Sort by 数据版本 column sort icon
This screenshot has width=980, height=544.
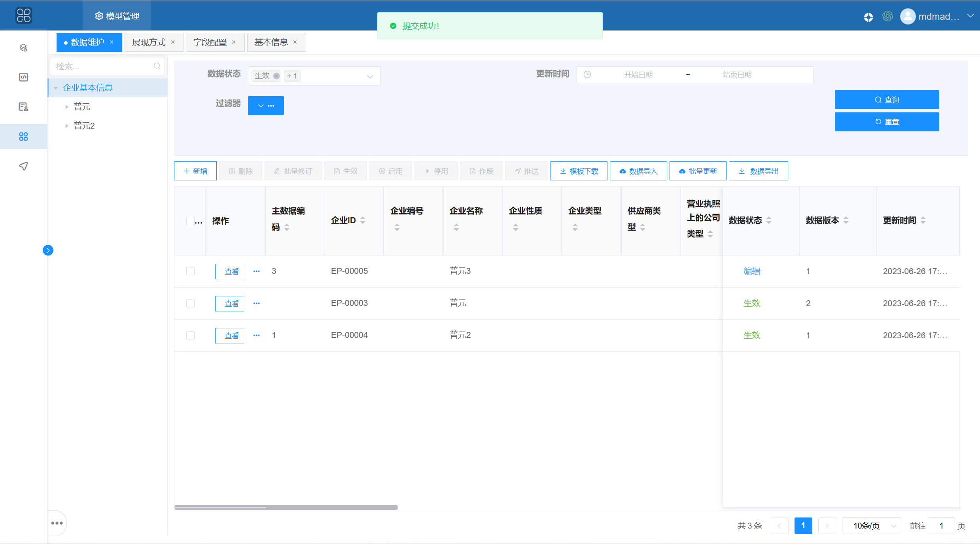pyautogui.click(x=846, y=220)
